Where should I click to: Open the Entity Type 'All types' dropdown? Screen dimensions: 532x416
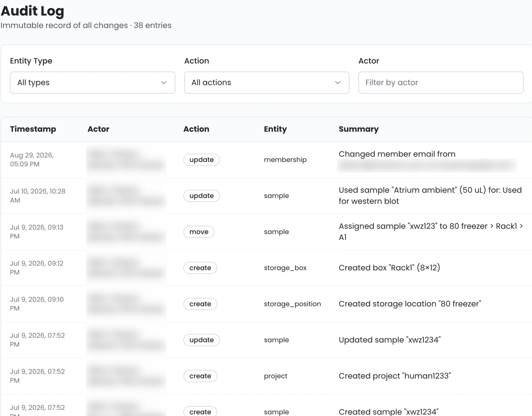tap(92, 82)
